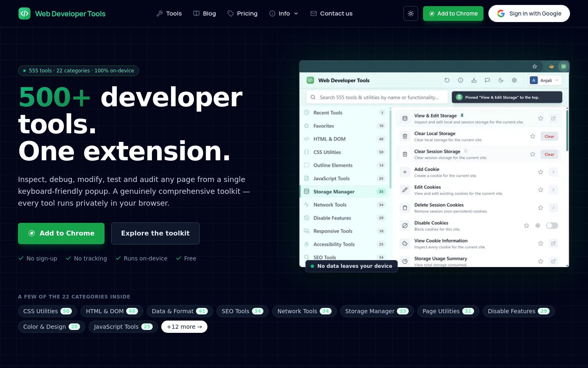
Task: Expand the Info dropdown in navigation
Action: point(284,13)
